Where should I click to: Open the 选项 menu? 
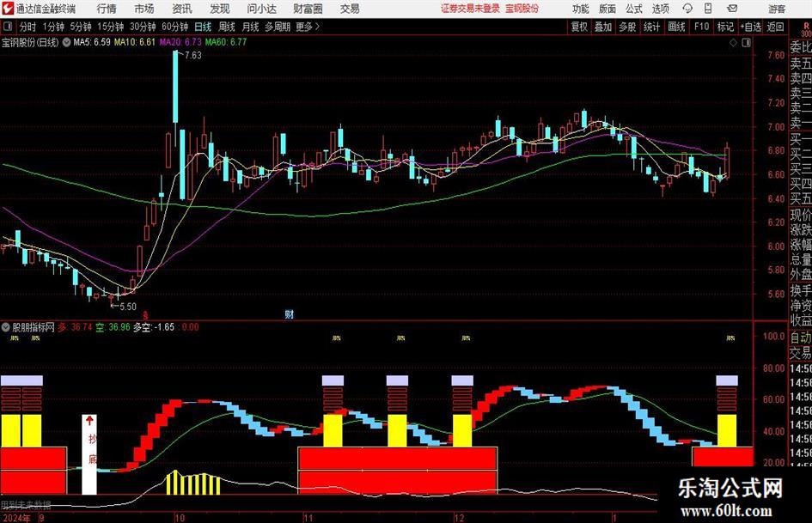tap(660, 9)
